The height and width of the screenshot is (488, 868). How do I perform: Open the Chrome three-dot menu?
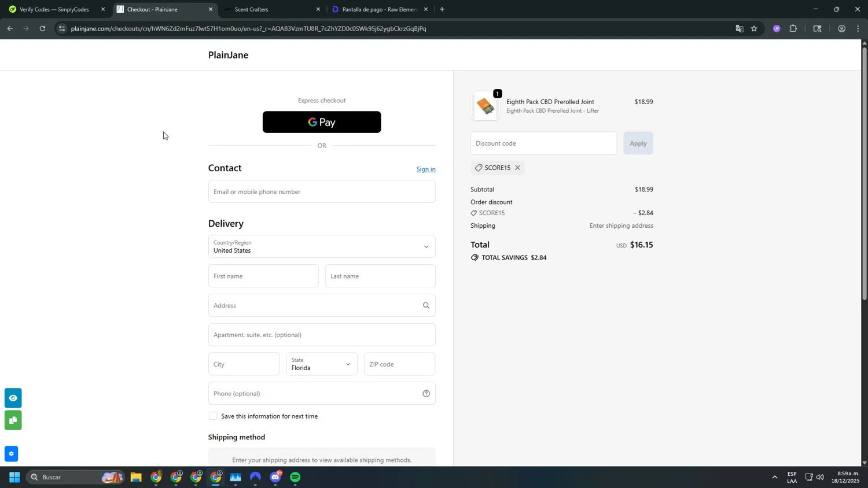(858, 28)
